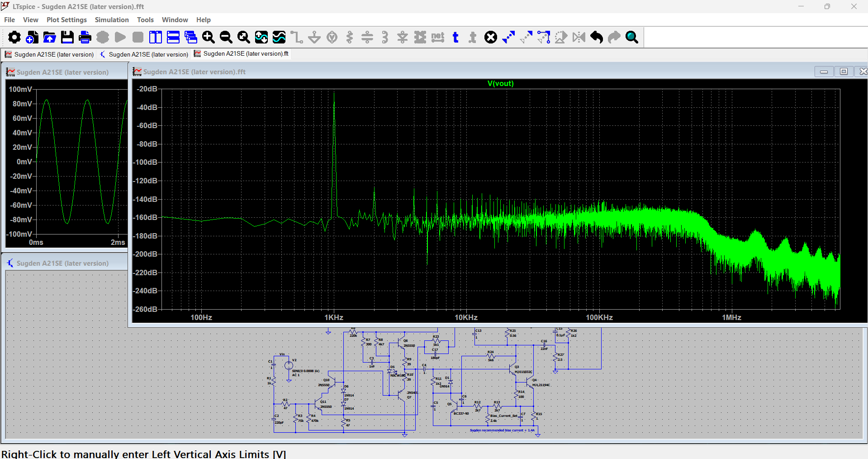
Task: Save the file with the floppy disk icon
Action: click(67, 37)
